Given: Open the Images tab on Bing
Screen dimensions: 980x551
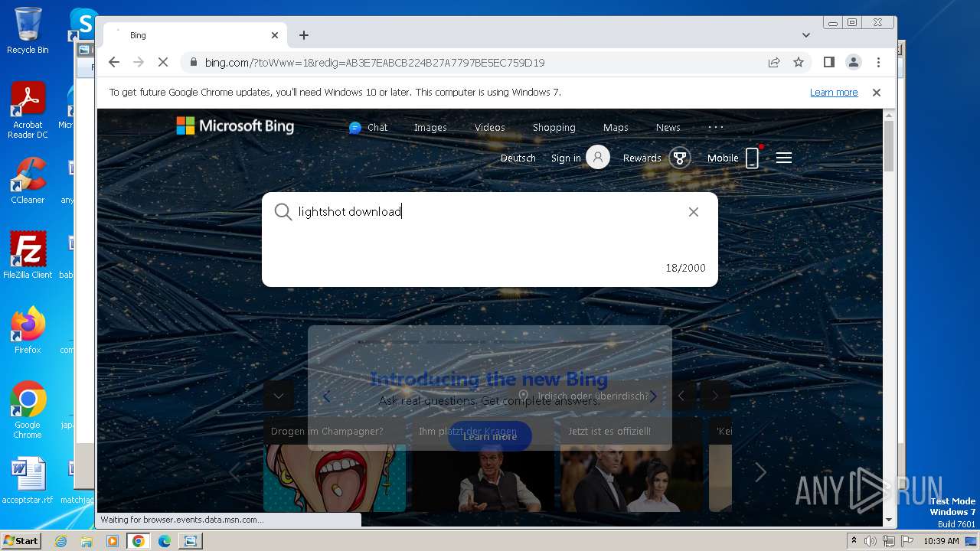Looking at the screenshot, I should tap(430, 128).
